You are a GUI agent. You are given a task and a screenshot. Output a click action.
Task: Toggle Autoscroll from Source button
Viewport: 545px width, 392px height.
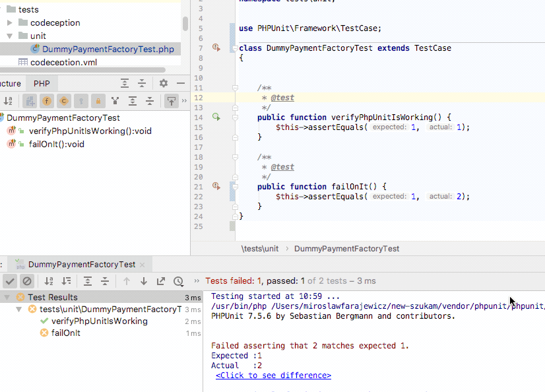pos(172,101)
